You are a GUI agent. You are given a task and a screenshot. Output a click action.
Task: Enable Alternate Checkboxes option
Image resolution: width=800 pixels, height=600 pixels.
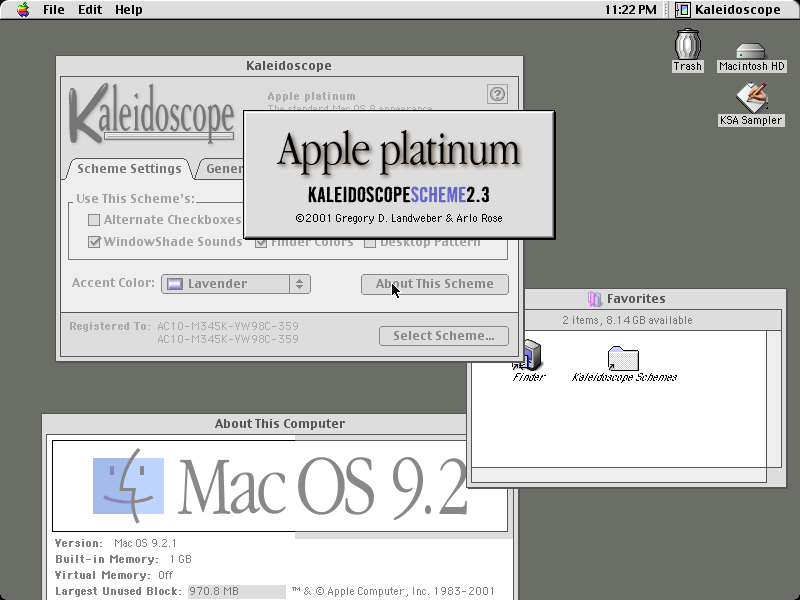pyautogui.click(x=94, y=220)
